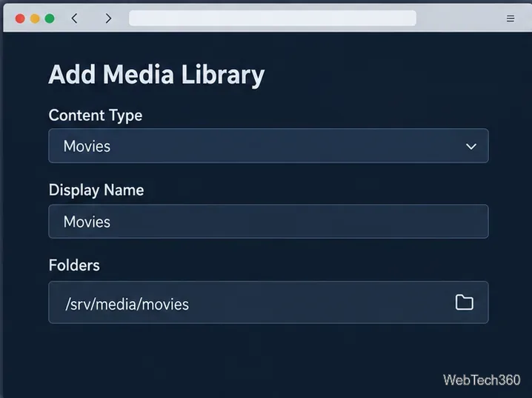The image size is (532, 398).
Task: Click the Content Type label
Action: tap(96, 116)
